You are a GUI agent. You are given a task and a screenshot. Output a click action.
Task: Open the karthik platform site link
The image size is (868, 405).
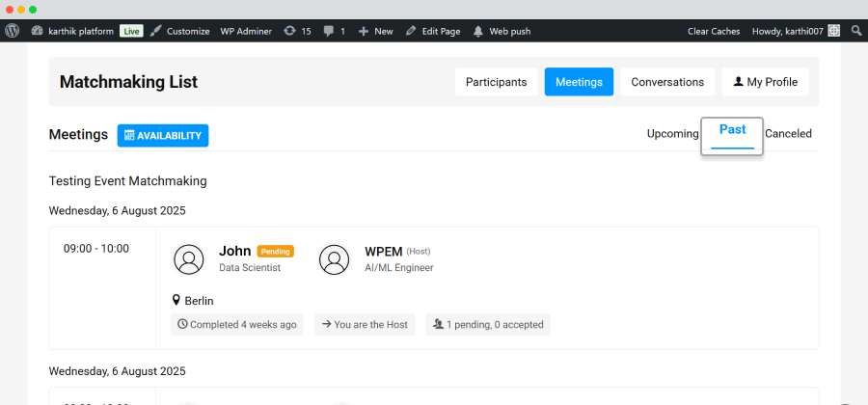[x=80, y=32]
